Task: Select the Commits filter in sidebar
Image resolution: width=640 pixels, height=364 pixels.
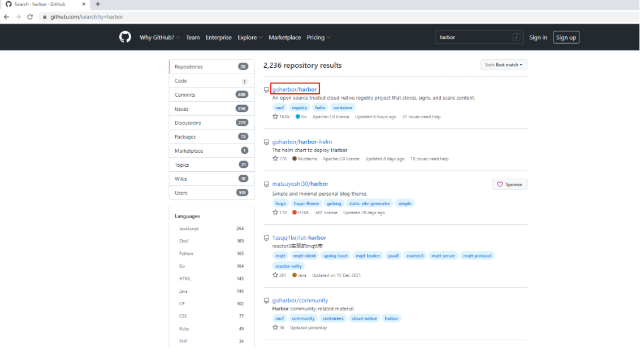Action: click(211, 94)
